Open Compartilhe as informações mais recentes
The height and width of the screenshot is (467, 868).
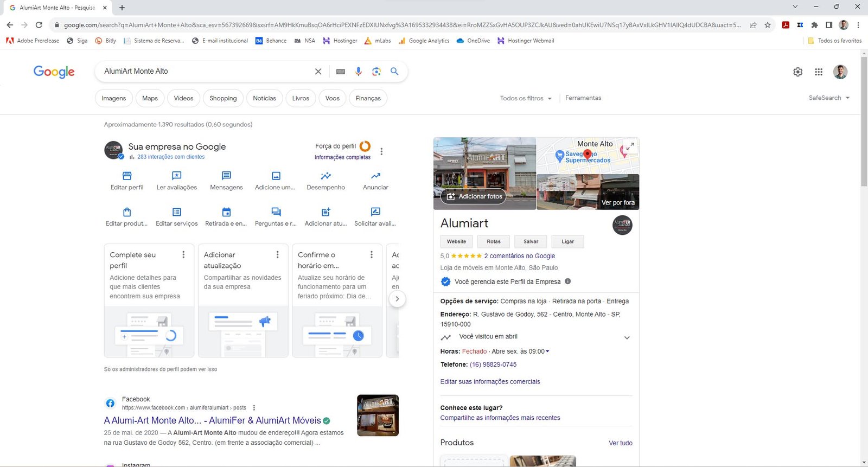click(x=500, y=418)
